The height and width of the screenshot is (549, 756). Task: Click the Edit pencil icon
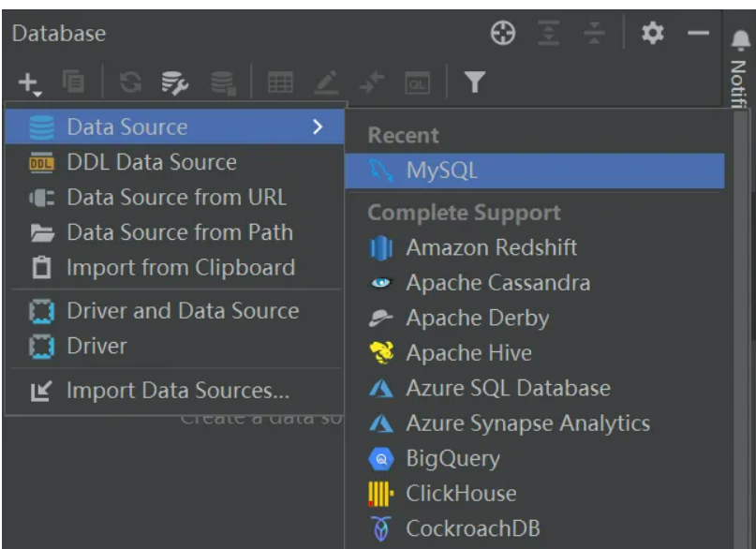point(326,82)
